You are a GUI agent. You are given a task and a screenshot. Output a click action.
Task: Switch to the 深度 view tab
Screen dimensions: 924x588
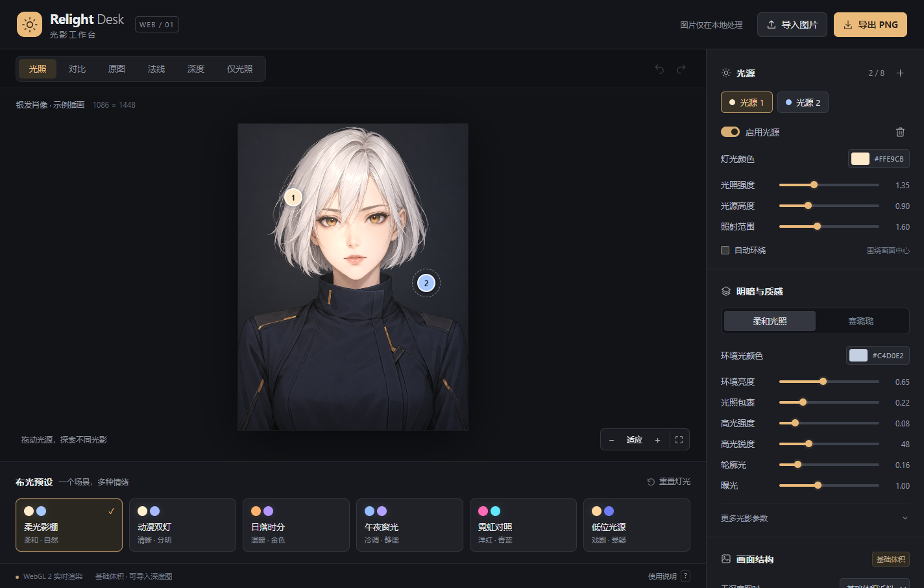click(x=196, y=69)
